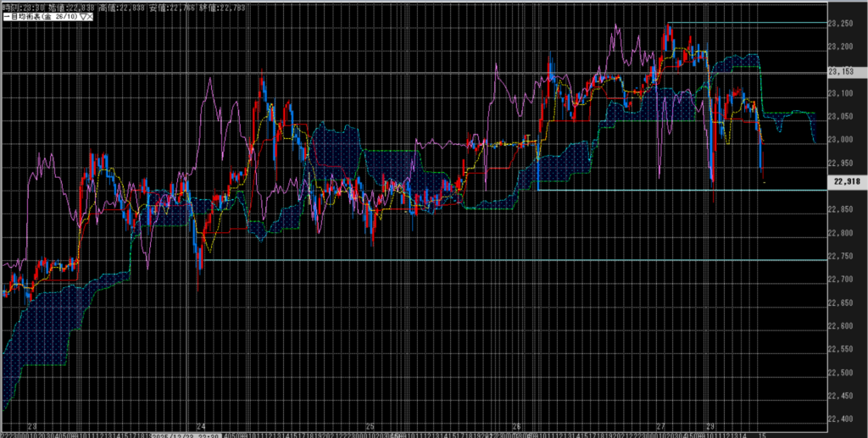Click the date marker 23 on time axis

point(32,427)
